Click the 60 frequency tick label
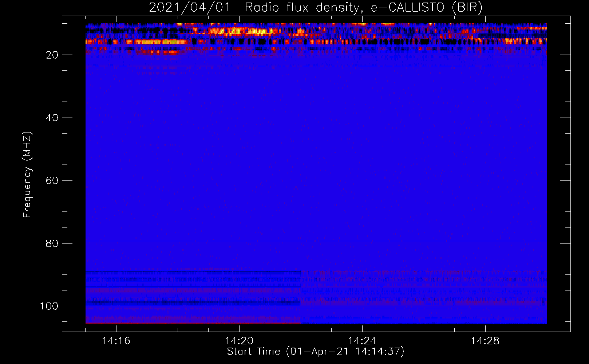 pos(52,181)
